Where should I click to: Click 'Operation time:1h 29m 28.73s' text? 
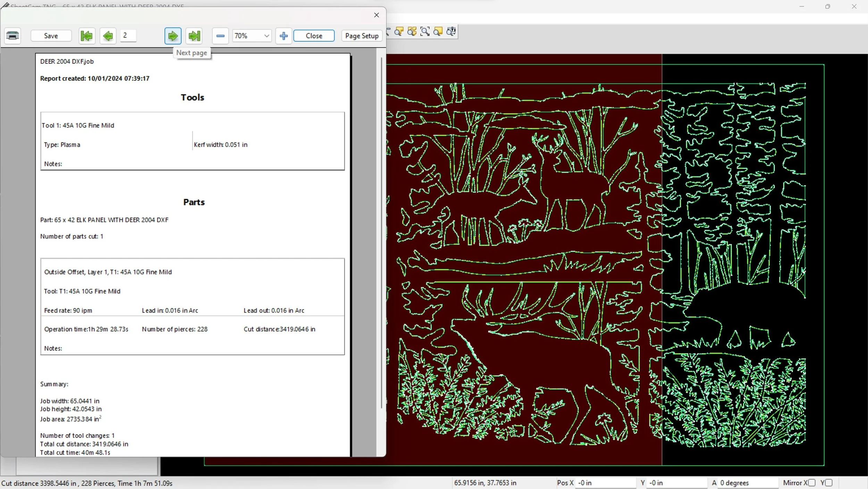pyautogui.click(x=86, y=329)
